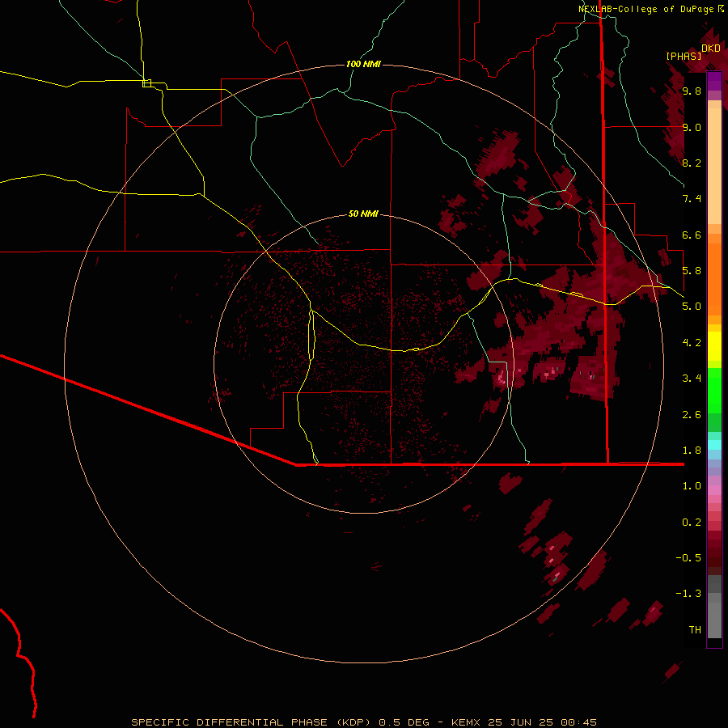This screenshot has width=728, height=728.
Task: Click the cyan segment of the color bar
Action: pos(714,445)
